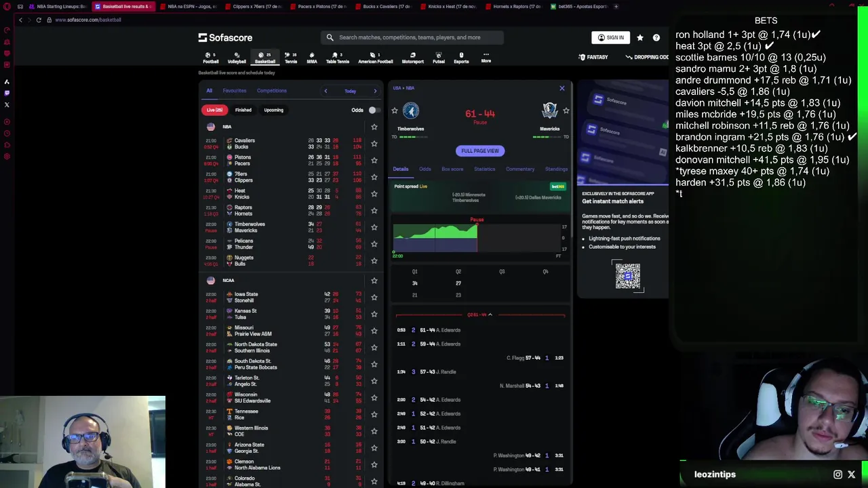The height and width of the screenshot is (488, 868).
Task: Click the Mavericks team logo in the match panel
Action: pos(549,110)
